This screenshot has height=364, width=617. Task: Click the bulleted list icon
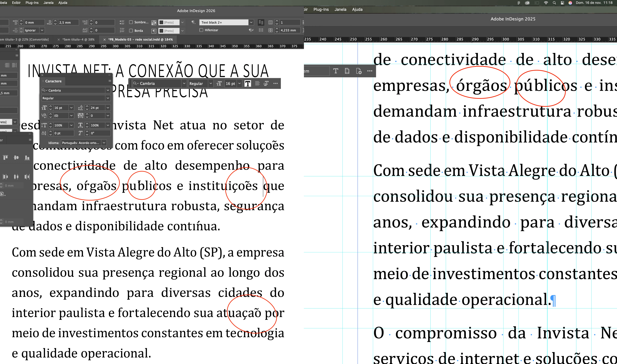(122, 22)
